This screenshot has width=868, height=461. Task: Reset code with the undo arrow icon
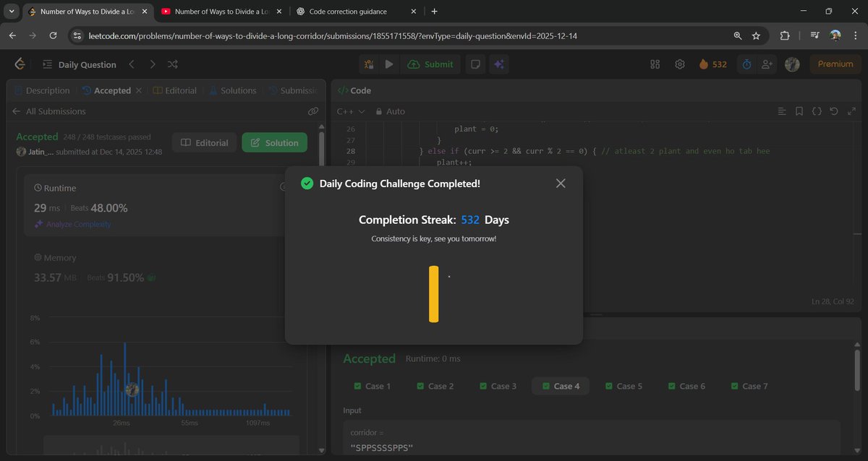(x=834, y=111)
